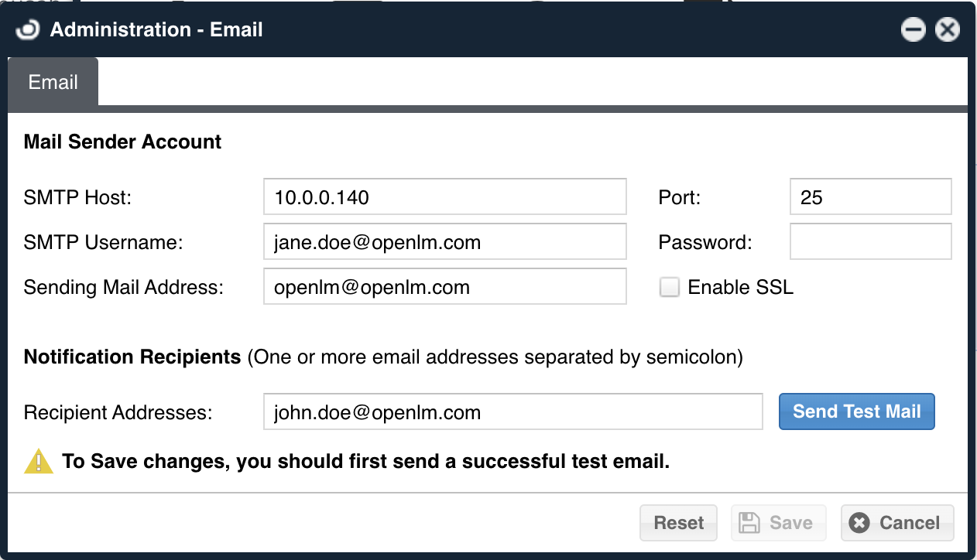Click the OpenLM logo in title bar
Viewport: 977px width, 560px height.
(28, 30)
